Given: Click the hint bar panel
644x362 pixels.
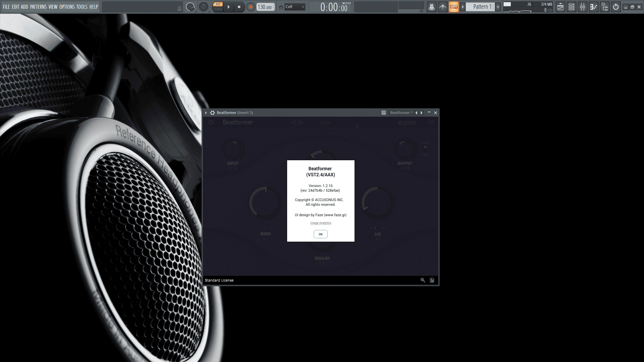Looking at the screenshot, I should point(142,7).
